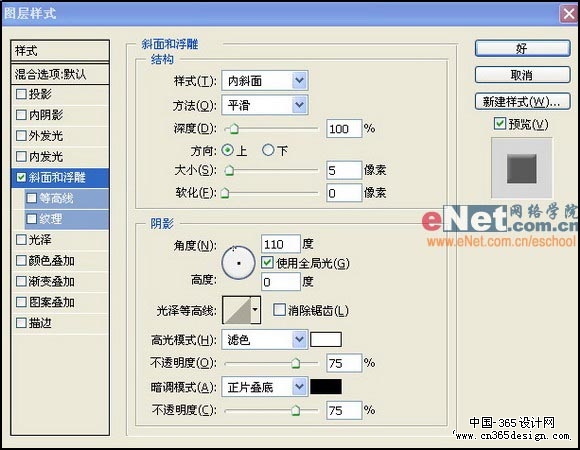The width and height of the screenshot is (580, 450).
Task: Click the gloss contour thumbnail
Action: pos(237,310)
